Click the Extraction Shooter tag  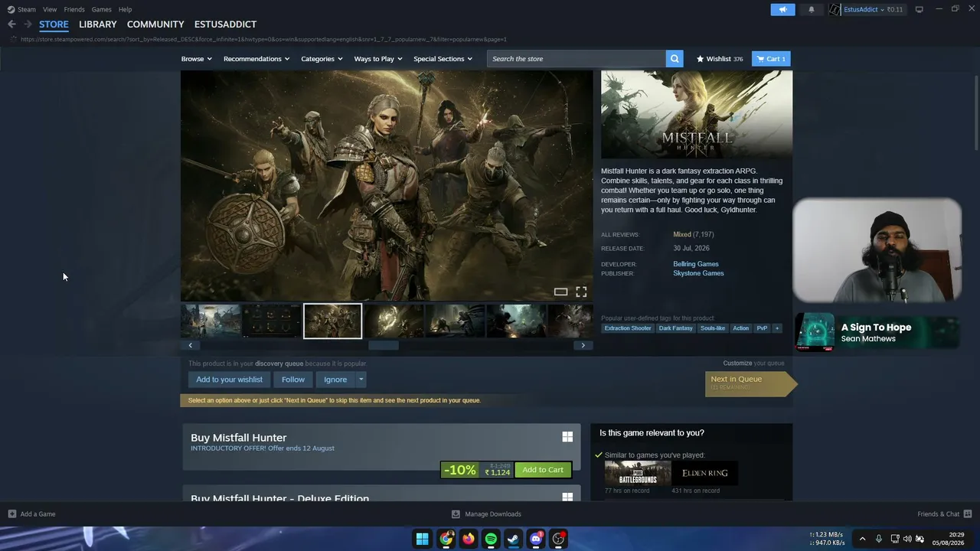click(628, 328)
